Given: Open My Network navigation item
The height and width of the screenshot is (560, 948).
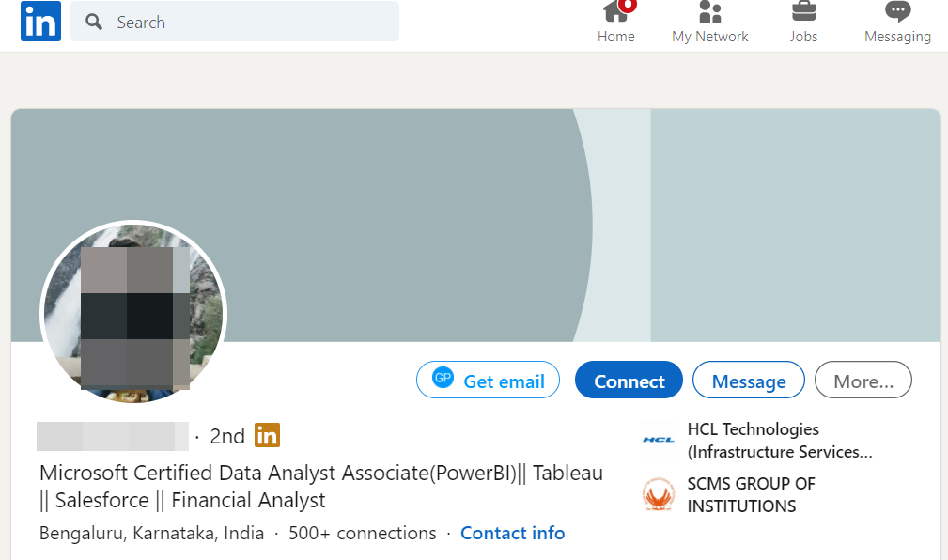Looking at the screenshot, I should 709,23.
